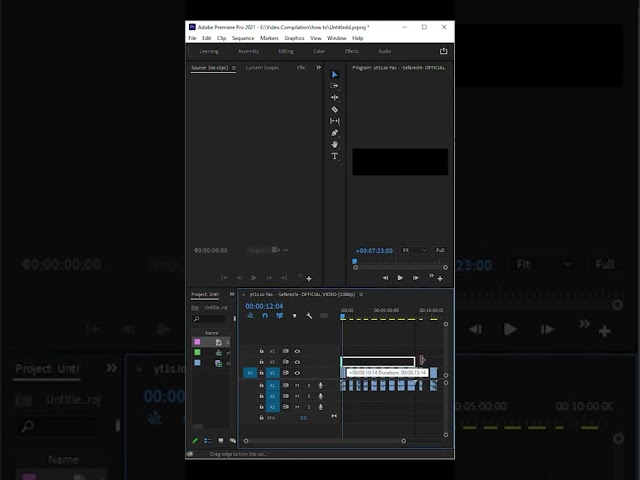Step forward one frame in program monitor
640x480 pixels.
click(416, 278)
